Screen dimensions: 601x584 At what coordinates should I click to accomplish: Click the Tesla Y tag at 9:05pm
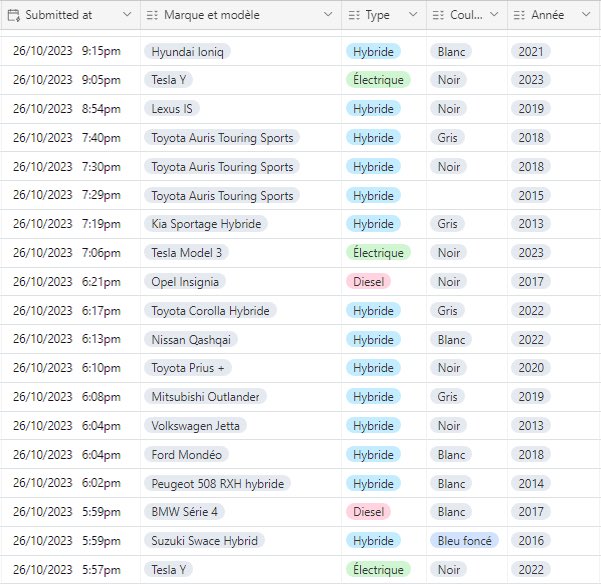[x=169, y=80]
